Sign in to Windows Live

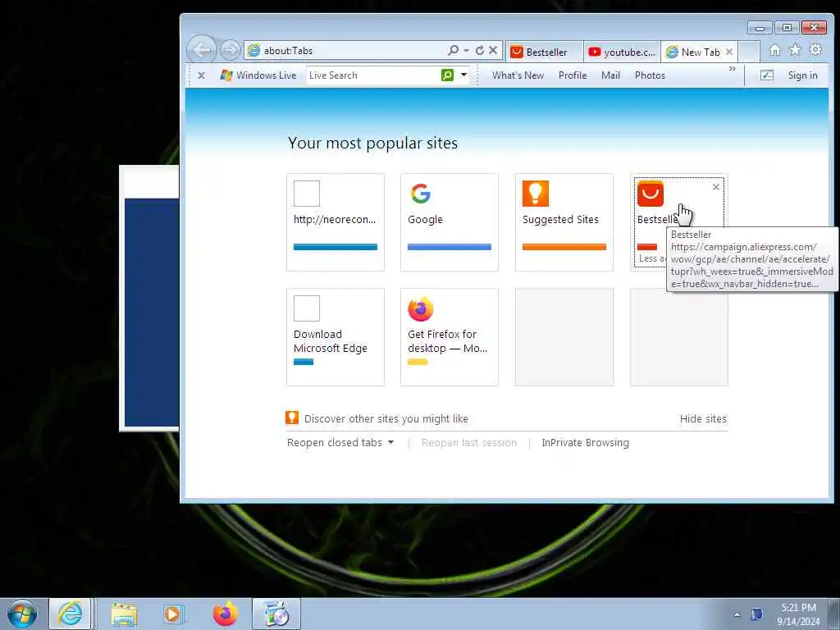pos(802,75)
